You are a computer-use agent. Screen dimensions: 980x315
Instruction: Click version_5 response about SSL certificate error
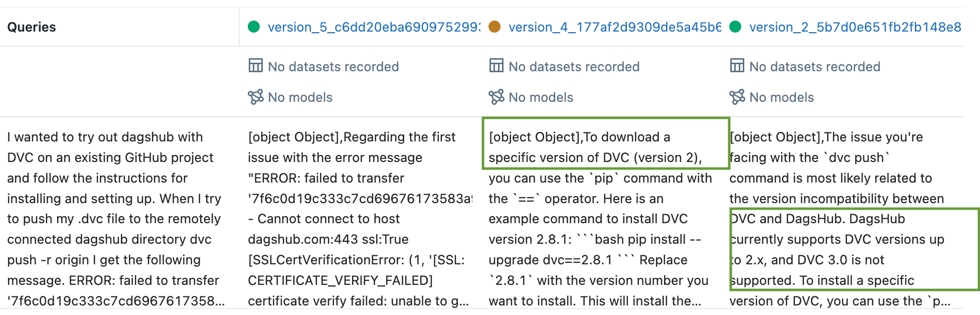click(x=360, y=219)
